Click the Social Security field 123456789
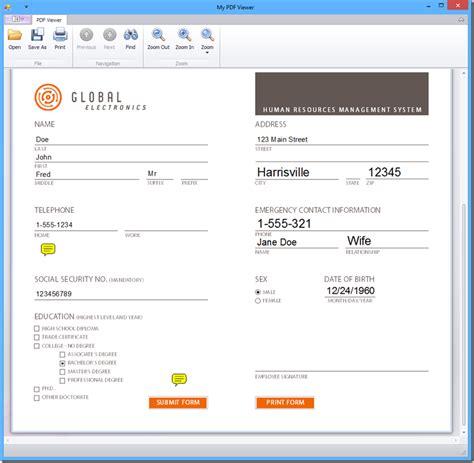 click(x=121, y=294)
